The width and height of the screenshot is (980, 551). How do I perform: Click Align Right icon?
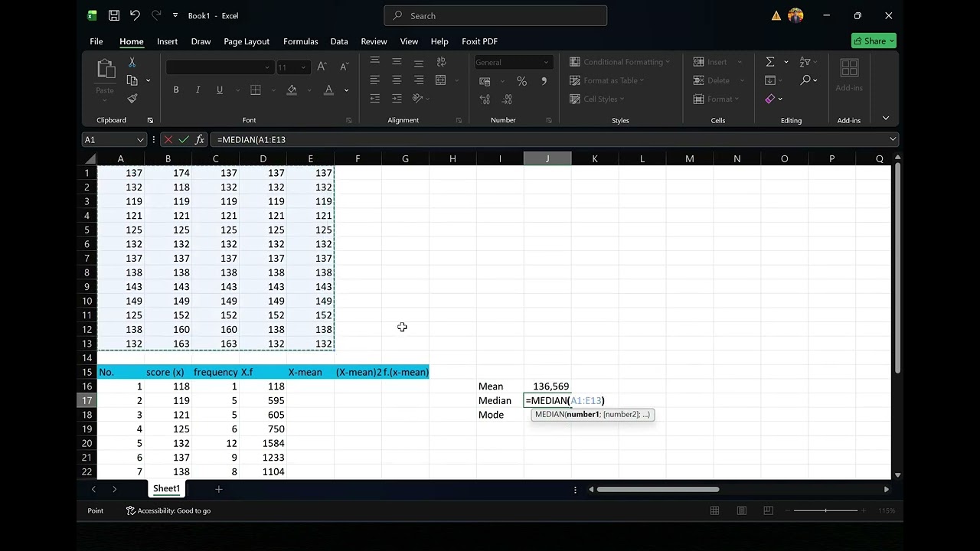pyautogui.click(x=419, y=80)
